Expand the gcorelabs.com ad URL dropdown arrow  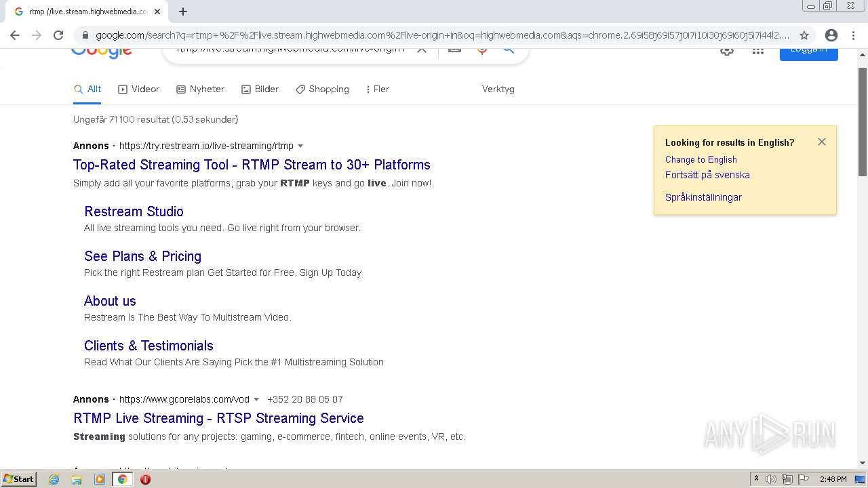pos(256,400)
